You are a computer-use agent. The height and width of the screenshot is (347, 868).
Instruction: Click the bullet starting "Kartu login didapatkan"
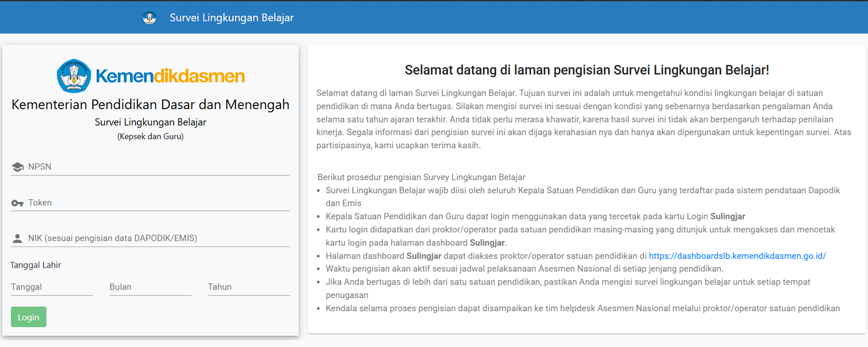coord(580,236)
